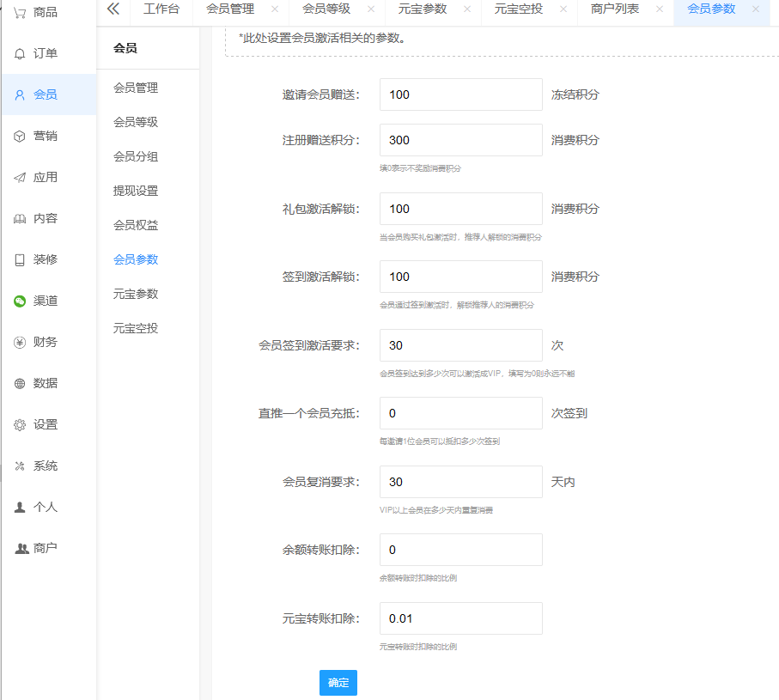Open 提现设置 in member submenu
This screenshot has width=779, height=700.
click(x=136, y=191)
